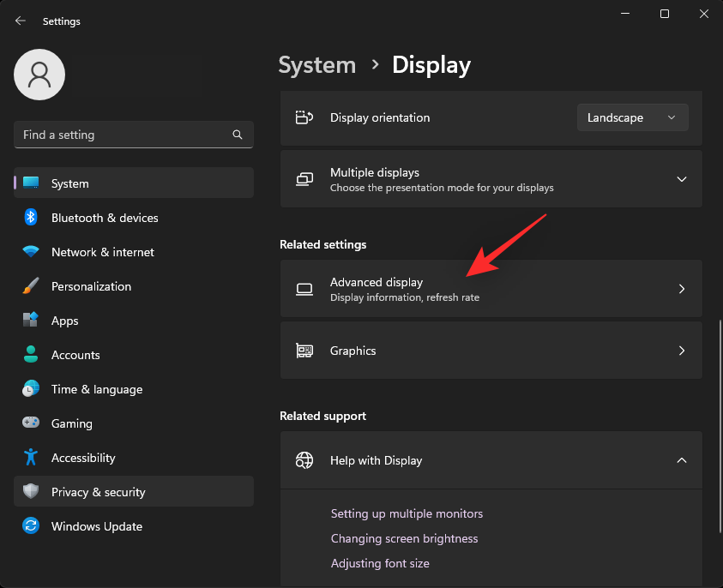Image resolution: width=723 pixels, height=588 pixels.
Task: Click the Windows Update sidebar icon
Action: [30, 526]
